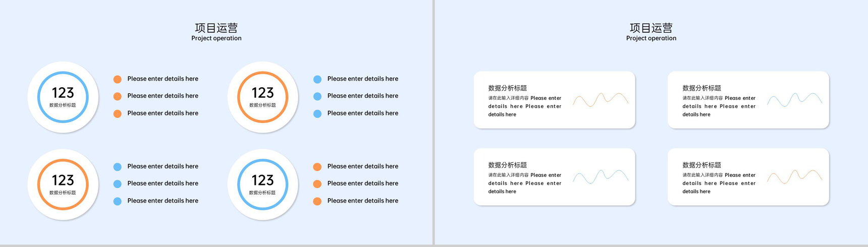Screen dimensions: 868x247
Task: Click the top-left blue ring 123 circle
Action: pyautogui.click(x=63, y=97)
